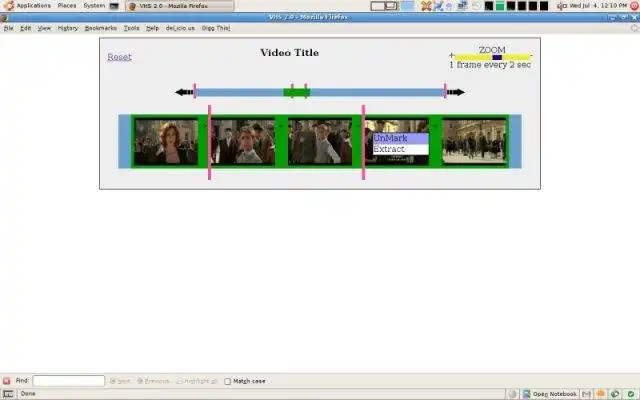Click right black arrow on timeline
This screenshot has height=400, width=640.
coord(456,92)
